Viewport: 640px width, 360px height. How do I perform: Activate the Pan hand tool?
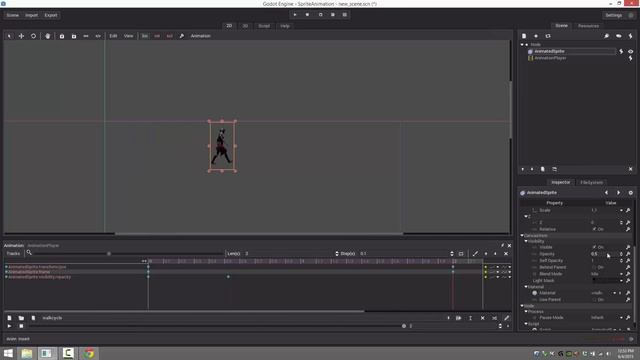48,36
